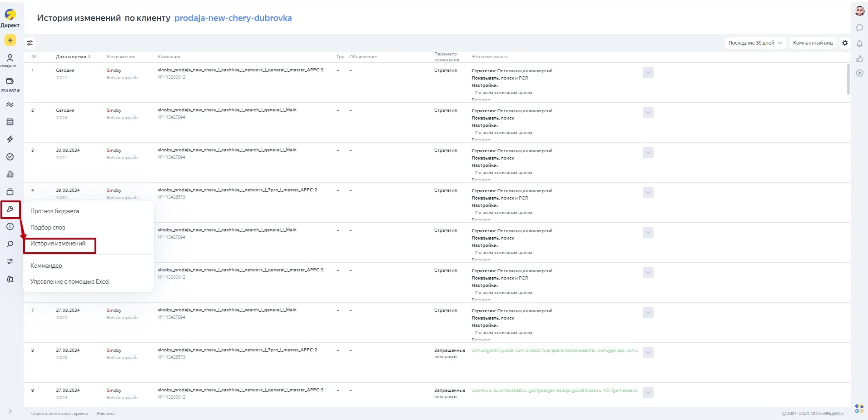
Task: Open the wrench tools icon in sidebar
Action: [10, 210]
